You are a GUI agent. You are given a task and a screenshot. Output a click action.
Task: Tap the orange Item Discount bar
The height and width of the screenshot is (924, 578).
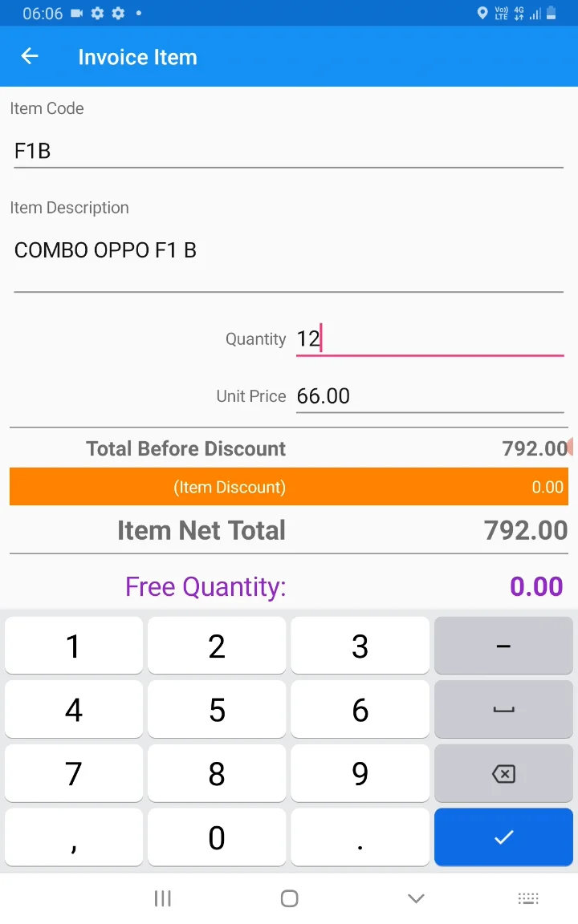pos(289,487)
